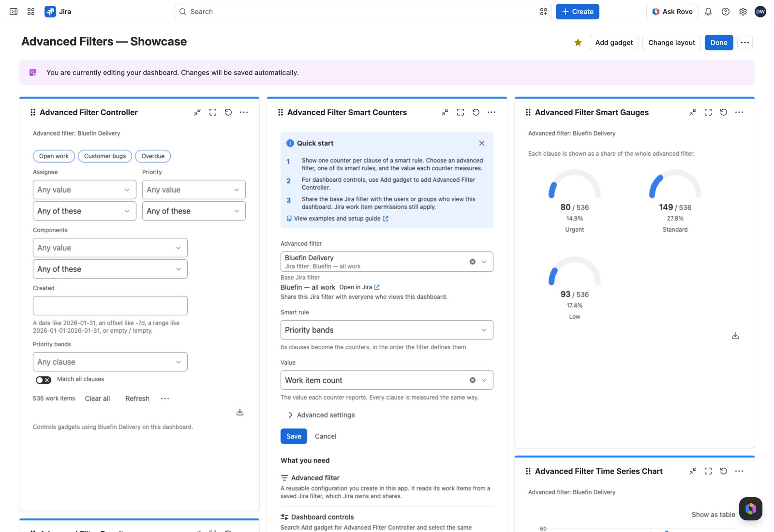774x532 pixels.
Task: Open Jira settings gear
Action: click(x=743, y=12)
